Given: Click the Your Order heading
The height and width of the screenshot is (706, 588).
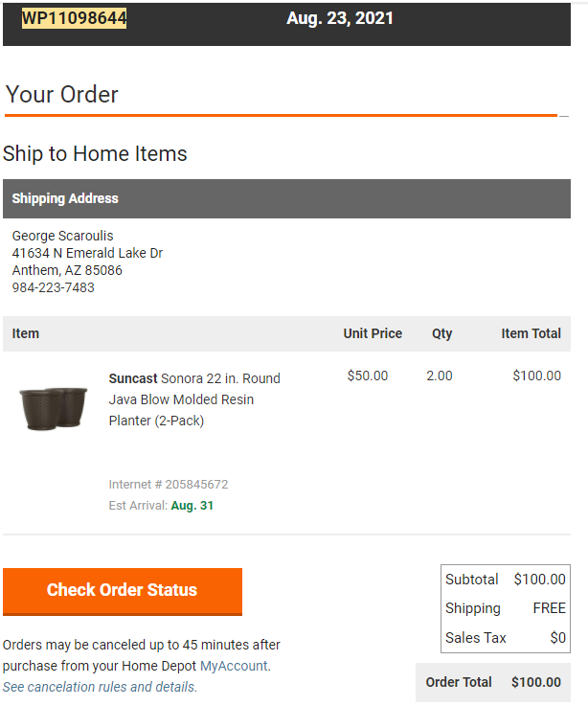Looking at the screenshot, I should click(x=61, y=95).
